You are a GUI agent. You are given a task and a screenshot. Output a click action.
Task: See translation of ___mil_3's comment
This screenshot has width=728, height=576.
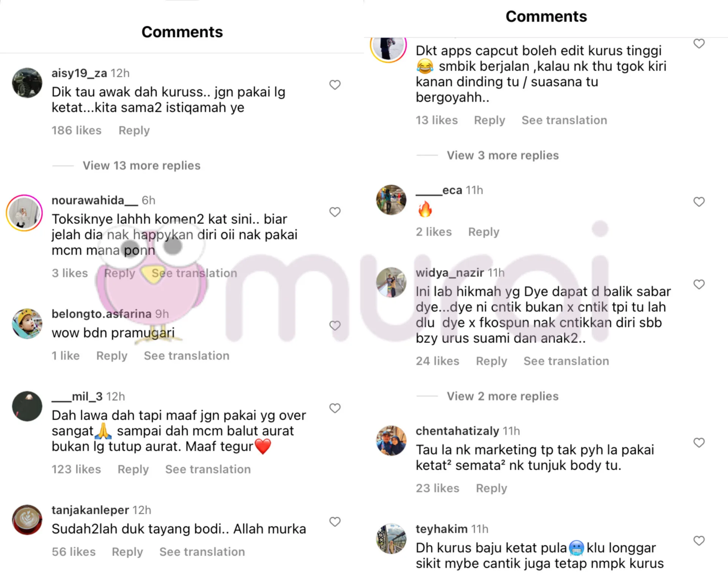[208, 469]
